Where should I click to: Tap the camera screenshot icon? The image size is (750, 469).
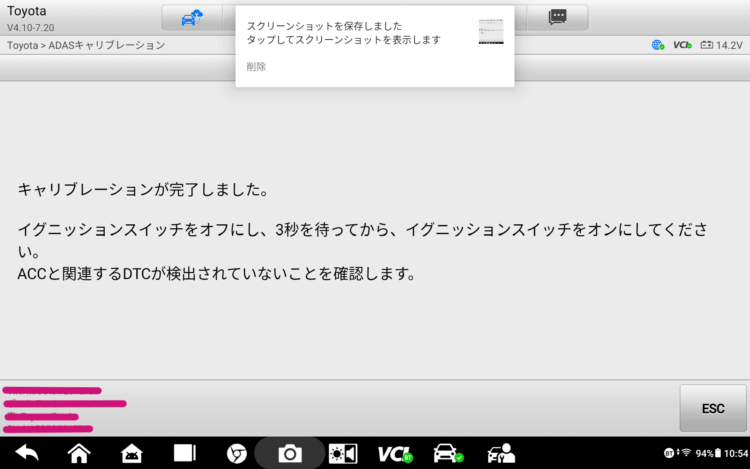pyautogui.click(x=290, y=453)
